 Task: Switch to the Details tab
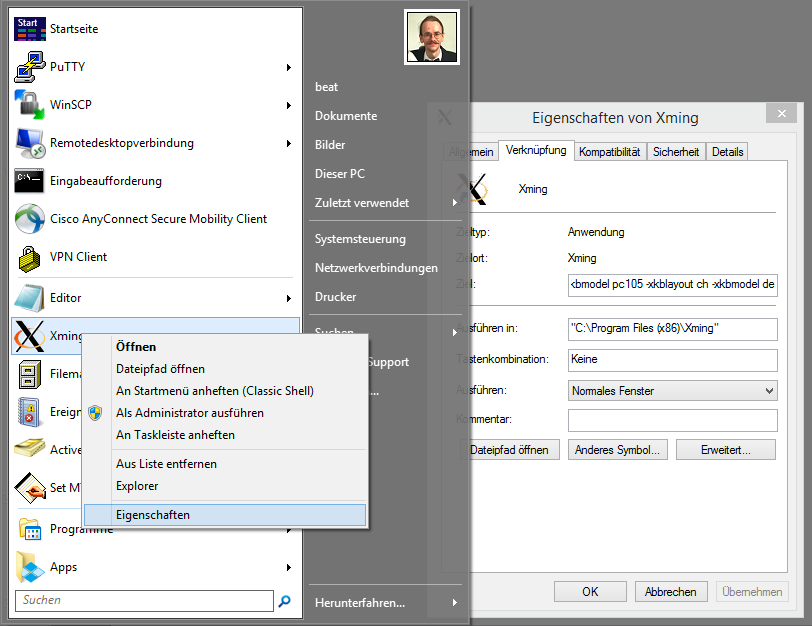[727, 152]
